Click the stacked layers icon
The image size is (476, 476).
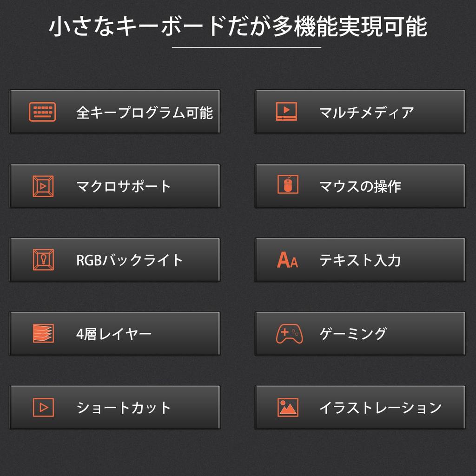pos(43,333)
